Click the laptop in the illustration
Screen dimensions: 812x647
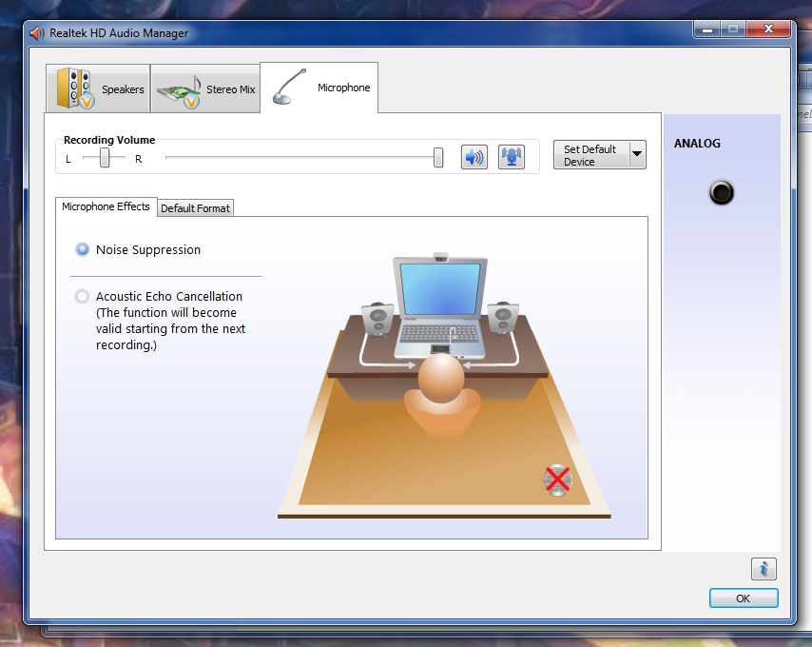pos(440,305)
